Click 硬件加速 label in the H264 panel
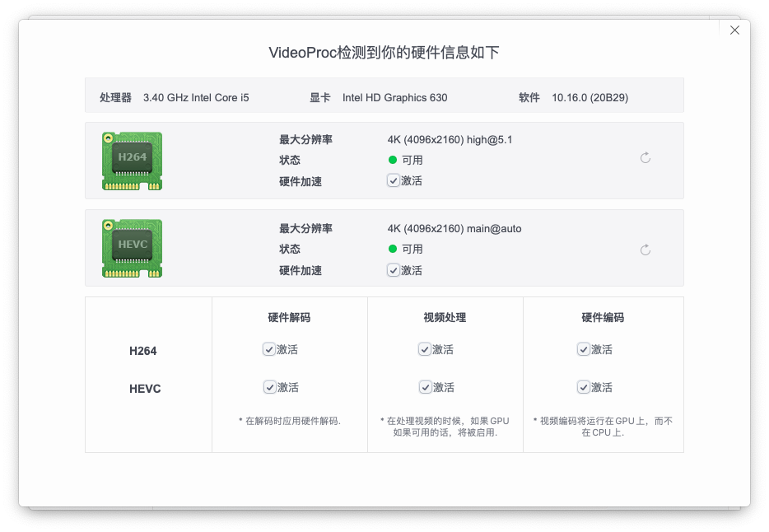This screenshot has height=532, width=769. 301,181
